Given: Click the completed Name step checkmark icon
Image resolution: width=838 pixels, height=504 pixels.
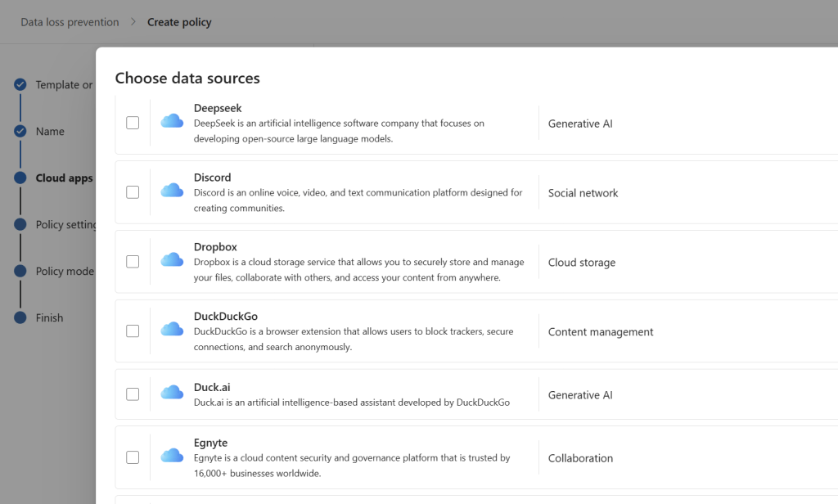Looking at the screenshot, I should coord(20,131).
